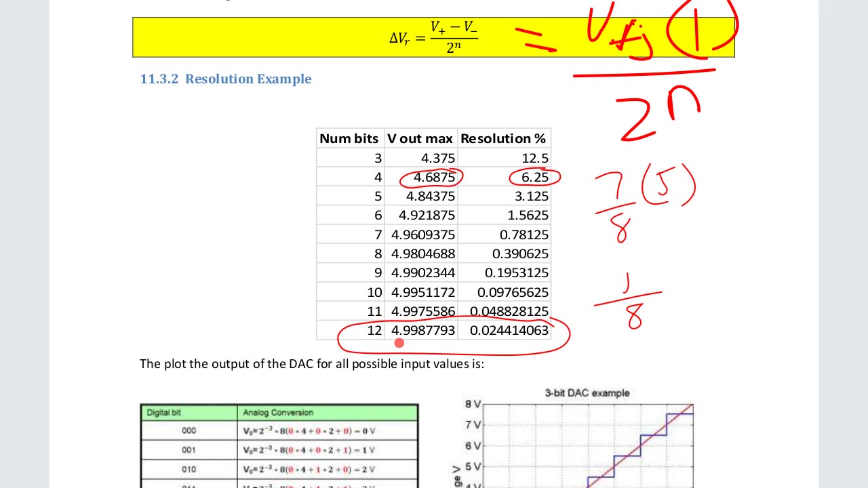The image size is (868, 488).
Task: Select the V out max value 4.84375
Action: click(431, 196)
